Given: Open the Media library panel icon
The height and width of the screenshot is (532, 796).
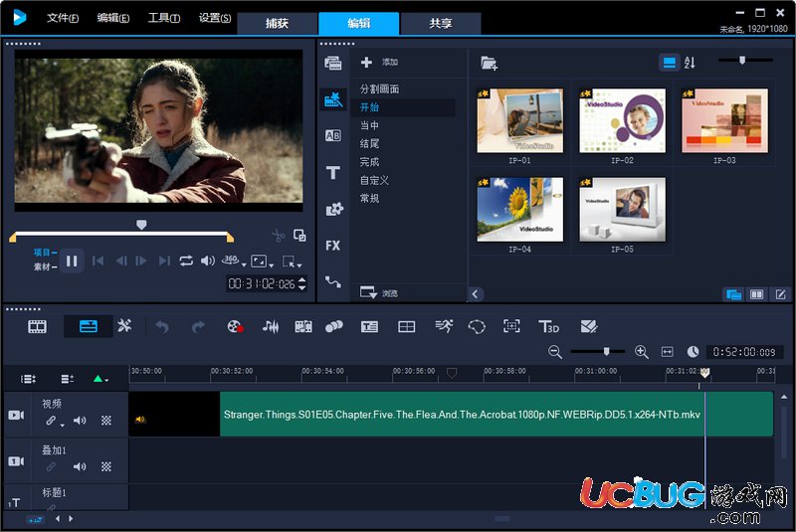Looking at the screenshot, I should click(333, 63).
